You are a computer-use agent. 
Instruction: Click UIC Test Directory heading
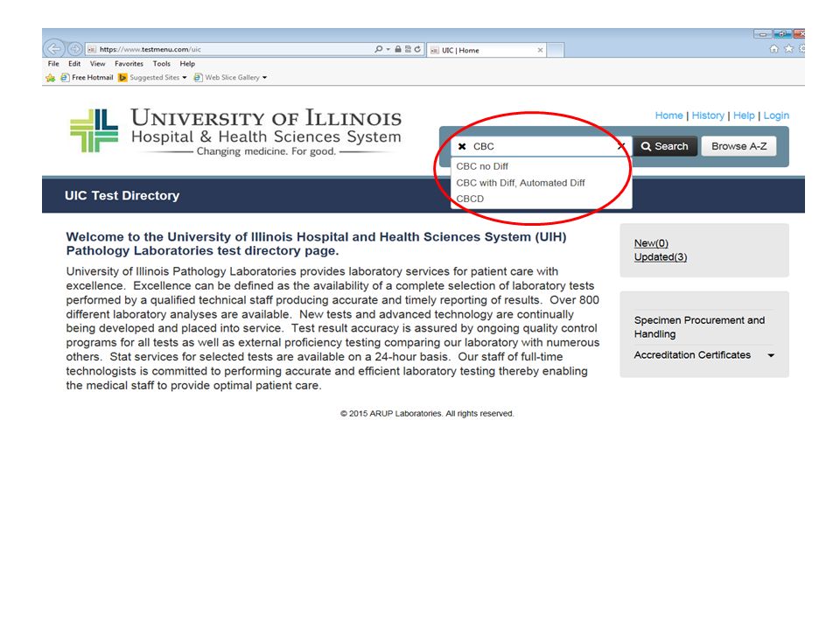[122, 195]
